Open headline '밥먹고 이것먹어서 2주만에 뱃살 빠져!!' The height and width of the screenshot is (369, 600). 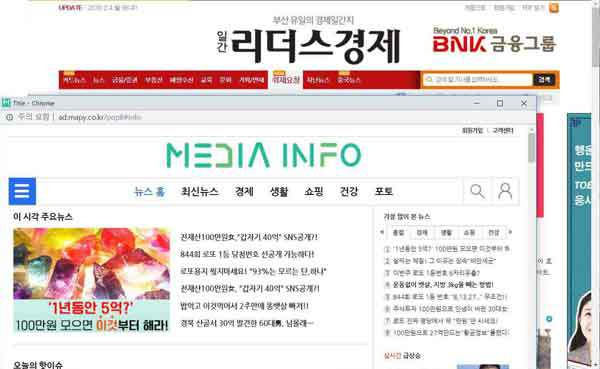(245, 306)
